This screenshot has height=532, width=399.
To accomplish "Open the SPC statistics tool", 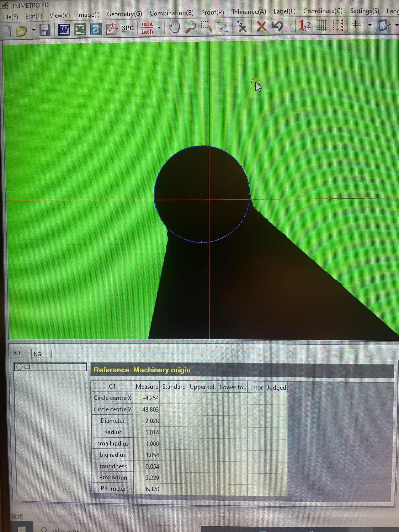I will [127, 28].
